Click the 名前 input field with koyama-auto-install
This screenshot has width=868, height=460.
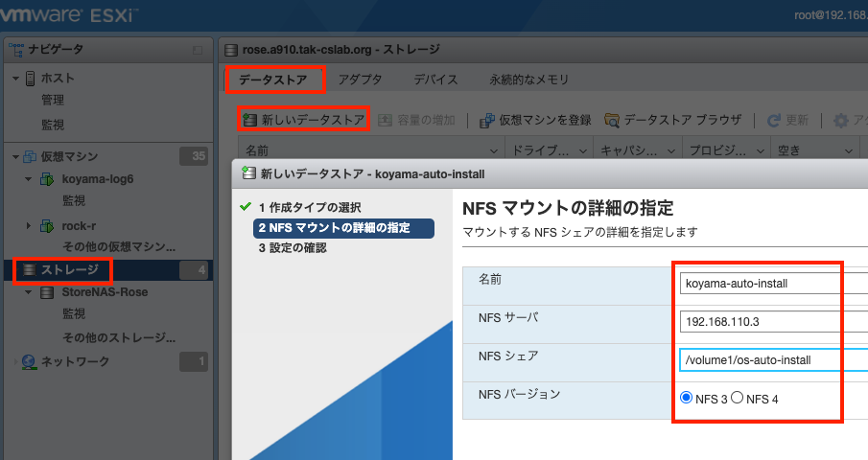coord(774,283)
